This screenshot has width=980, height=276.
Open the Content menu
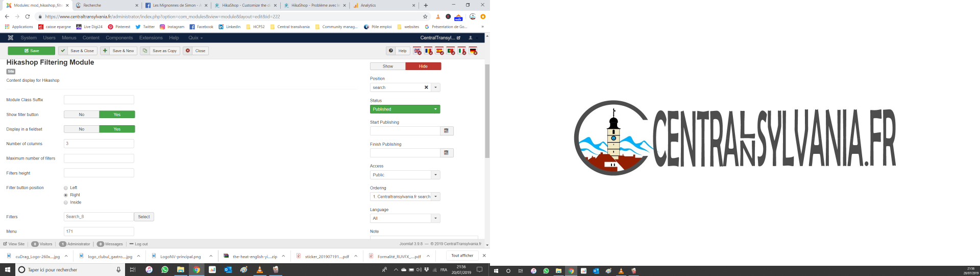[x=91, y=38]
